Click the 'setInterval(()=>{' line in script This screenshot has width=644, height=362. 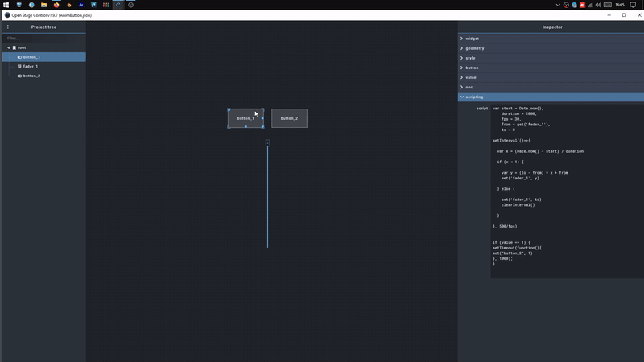pyautogui.click(x=511, y=140)
